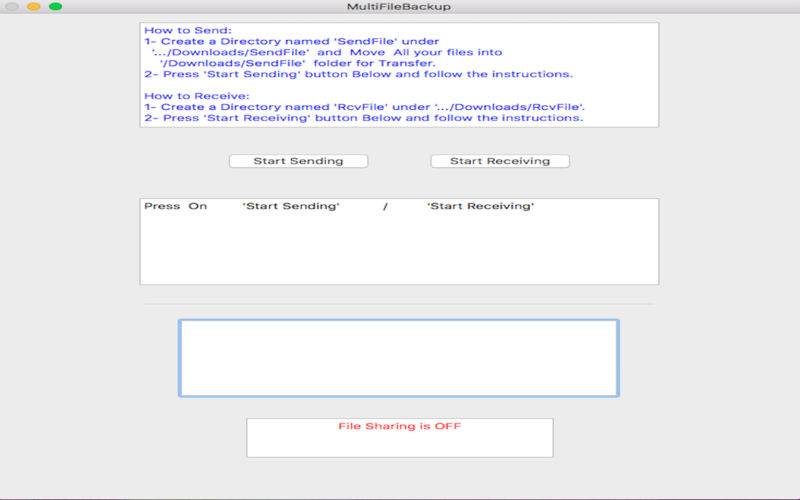Image resolution: width=800 pixels, height=500 pixels.
Task: Click the 'How to Receive:' heading text
Action: click(197, 96)
